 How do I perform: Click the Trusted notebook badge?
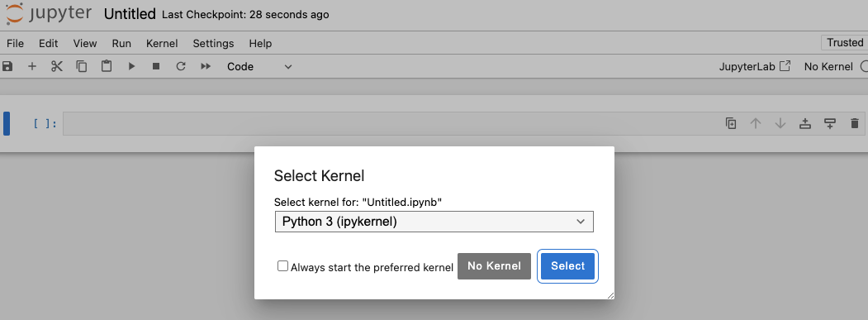pos(845,43)
